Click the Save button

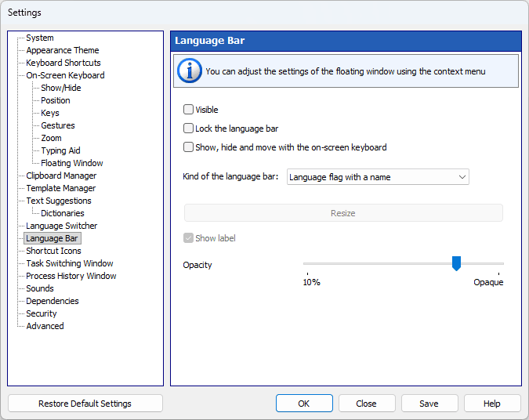429,404
